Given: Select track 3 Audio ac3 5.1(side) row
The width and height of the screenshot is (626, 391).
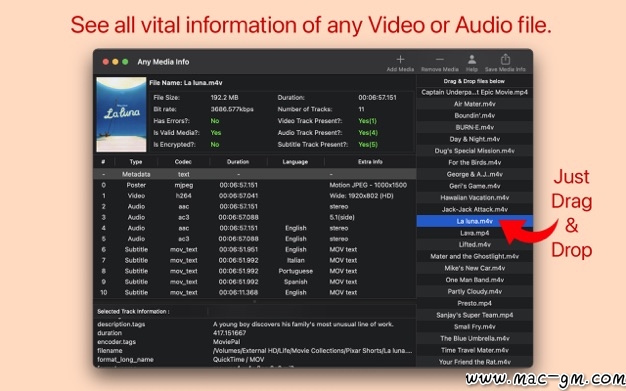Looking at the screenshot, I should point(255,217).
